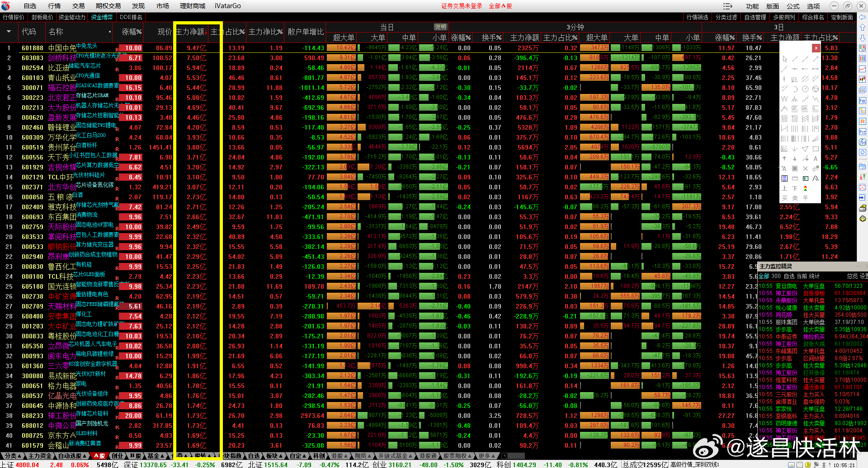Screen dimensions: 868x468
Task: Expand the 主力资金 bottom tab menu
Action: coord(40,456)
